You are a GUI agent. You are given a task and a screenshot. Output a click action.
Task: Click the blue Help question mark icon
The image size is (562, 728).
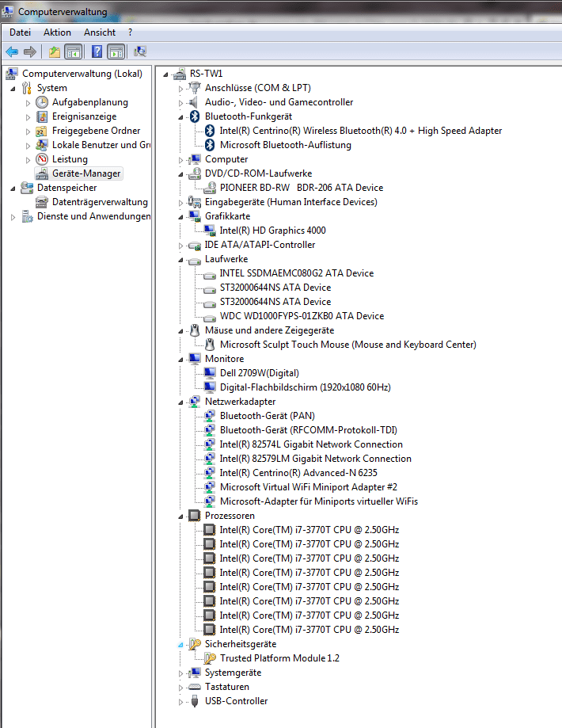pos(97,51)
